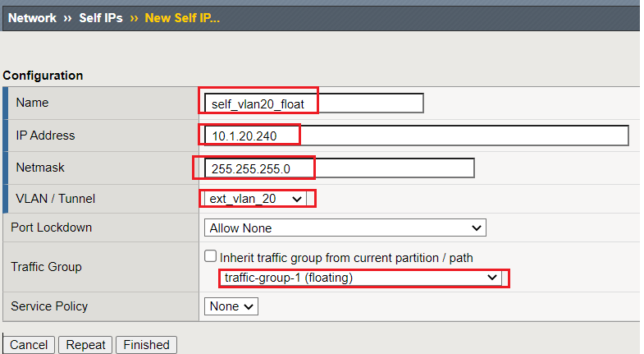Image resolution: width=644 pixels, height=354 pixels.
Task: Go to Network in the breadcrumb
Action: click(x=32, y=18)
